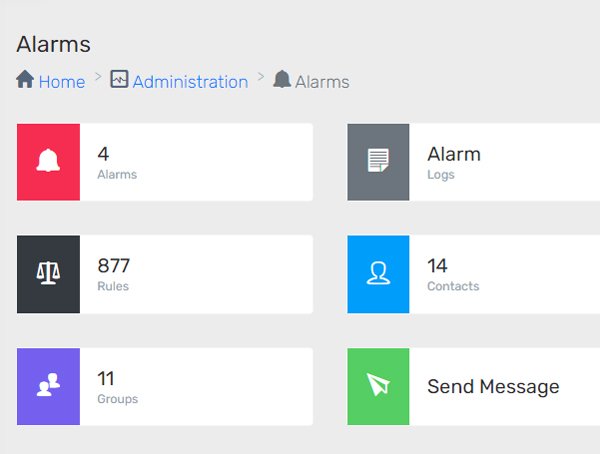
Task: Open the Alarm Logs tile text
Action: [x=453, y=163]
